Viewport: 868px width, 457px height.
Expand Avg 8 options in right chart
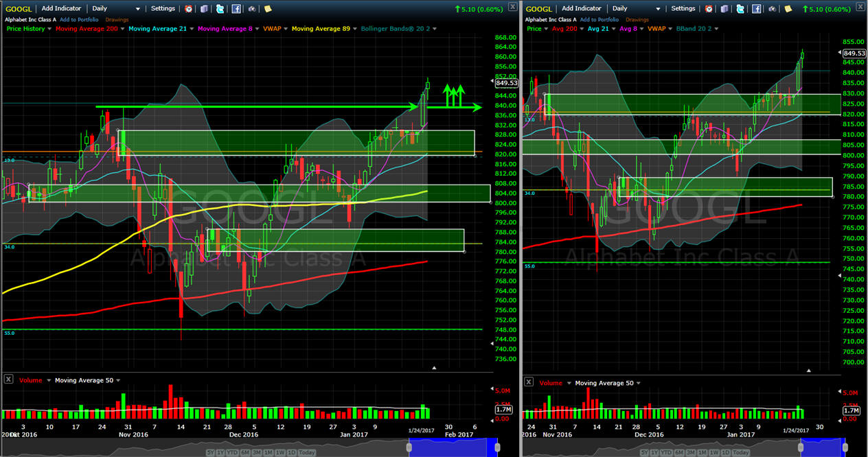click(641, 29)
